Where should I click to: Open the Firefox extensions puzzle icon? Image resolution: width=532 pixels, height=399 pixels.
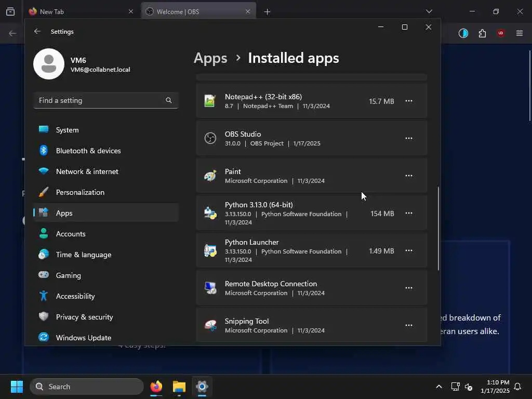pos(482,33)
